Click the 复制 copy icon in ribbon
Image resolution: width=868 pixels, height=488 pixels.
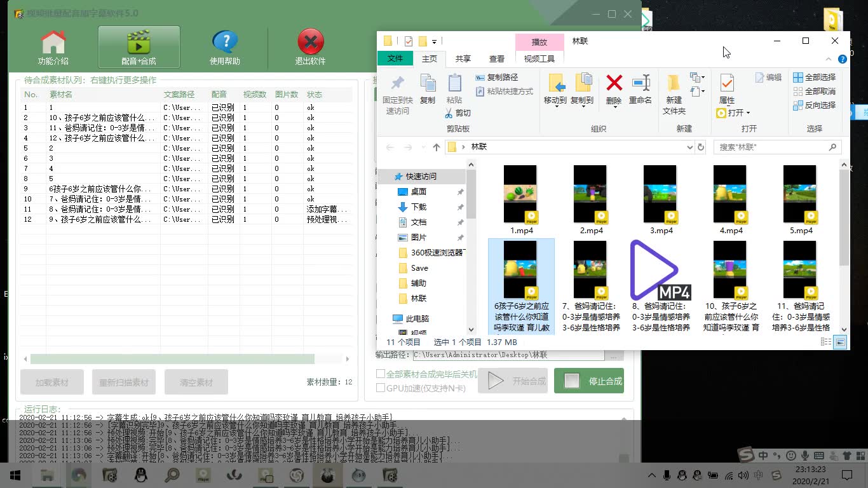(428, 83)
